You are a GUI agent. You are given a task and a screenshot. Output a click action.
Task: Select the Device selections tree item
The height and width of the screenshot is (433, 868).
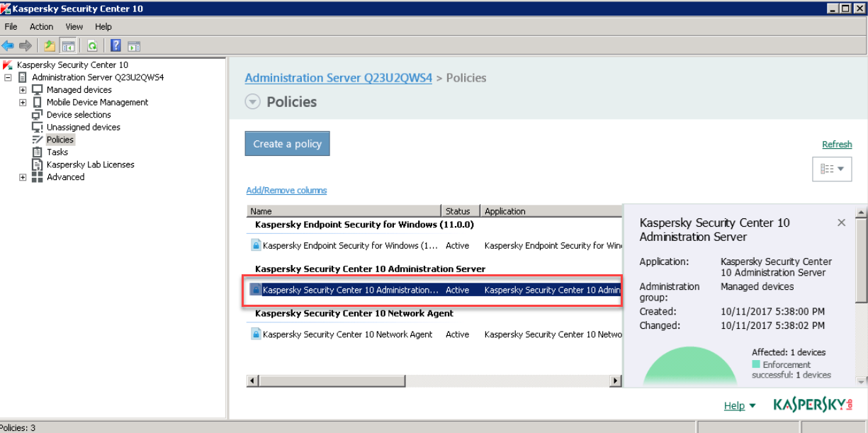click(x=79, y=115)
